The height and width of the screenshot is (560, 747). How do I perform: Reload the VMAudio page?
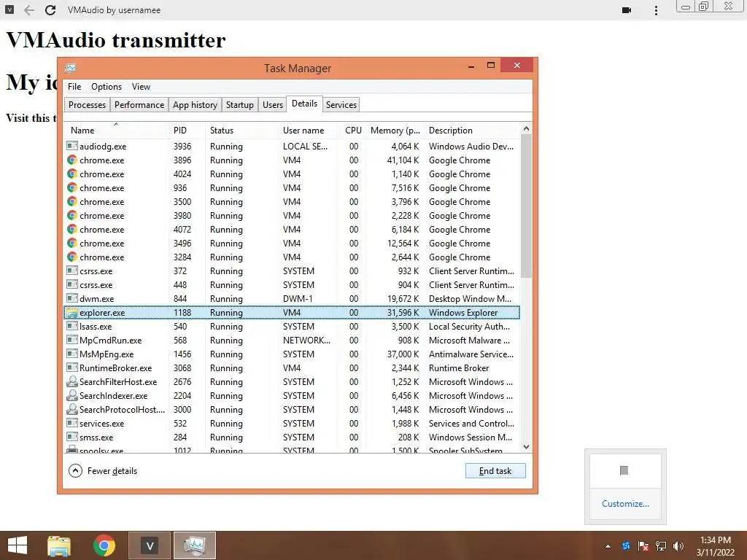[x=50, y=10]
